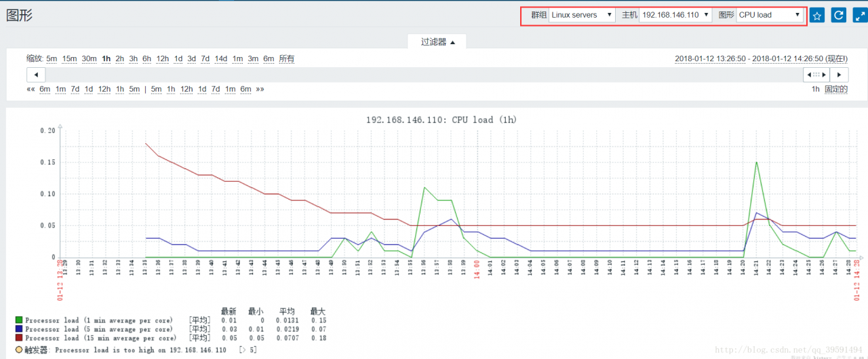Click the refresh icon in top right

click(839, 15)
